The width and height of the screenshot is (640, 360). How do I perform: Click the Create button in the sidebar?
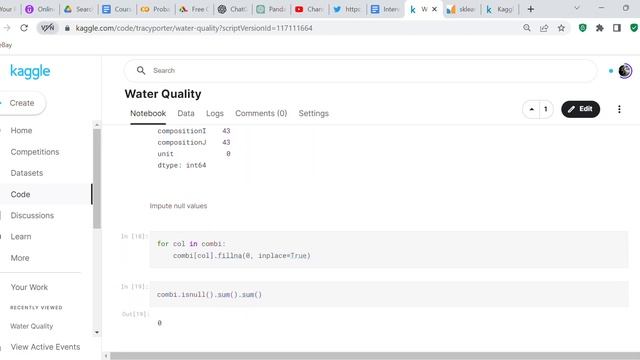pyautogui.click(x=21, y=103)
